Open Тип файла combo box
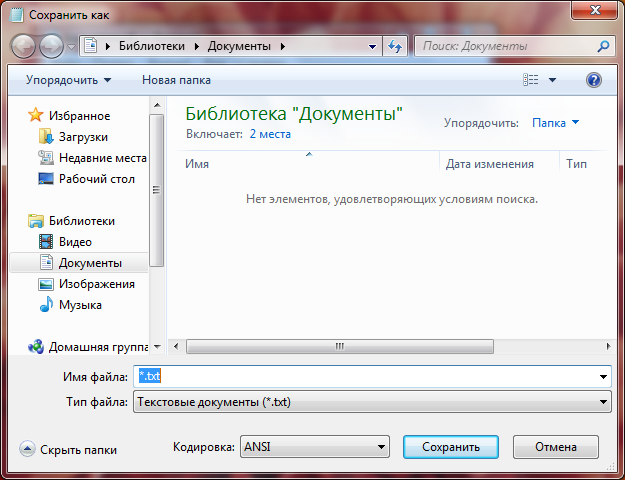Image resolution: width=625 pixels, height=480 pixels. point(372,402)
